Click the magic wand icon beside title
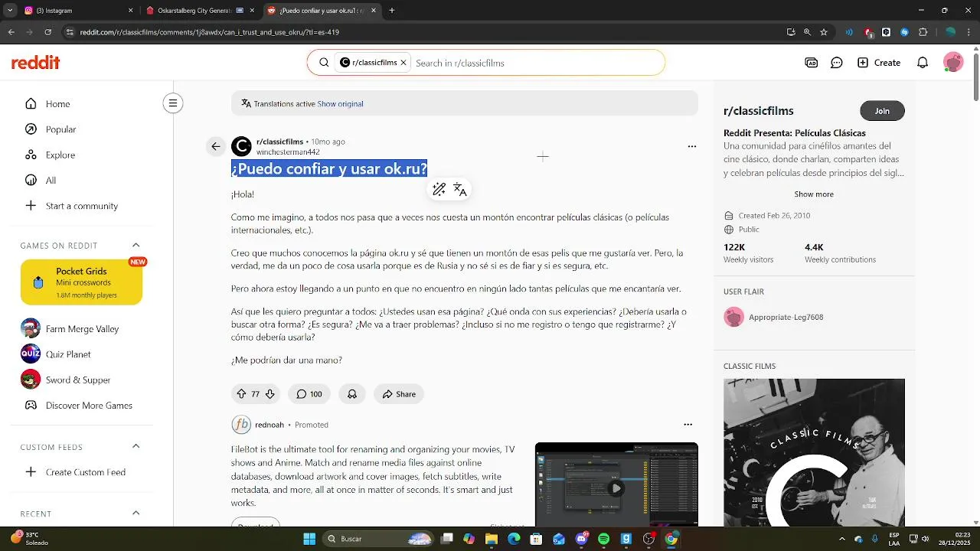The height and width of the screenshot is (551, 980). (439, 190)
